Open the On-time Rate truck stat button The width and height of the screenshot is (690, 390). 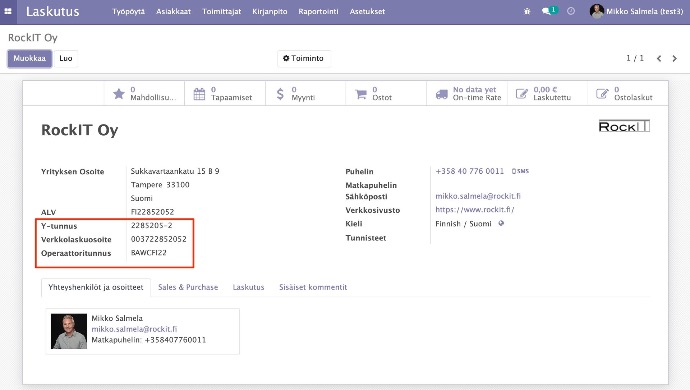(467, 93)
